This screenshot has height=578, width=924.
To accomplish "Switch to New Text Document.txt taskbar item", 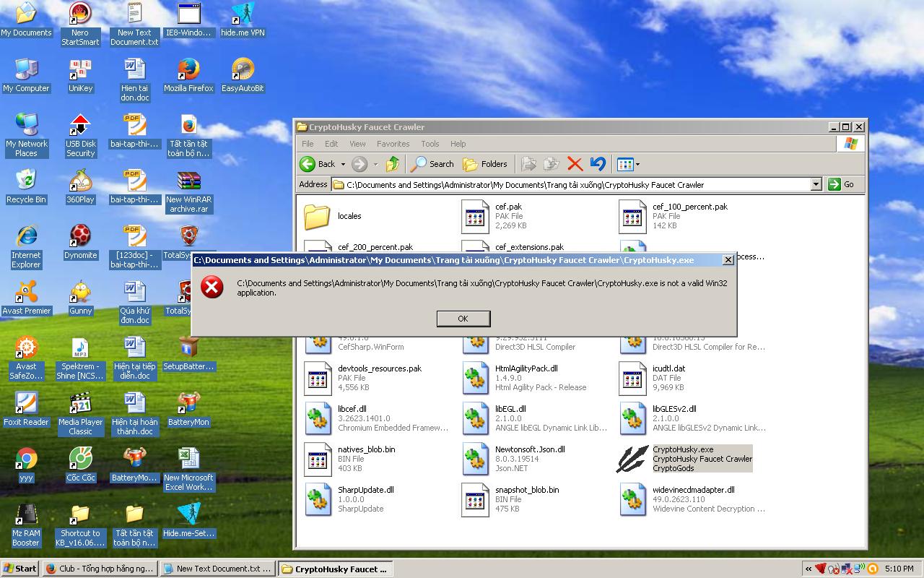I will click(x=217, y=569).
